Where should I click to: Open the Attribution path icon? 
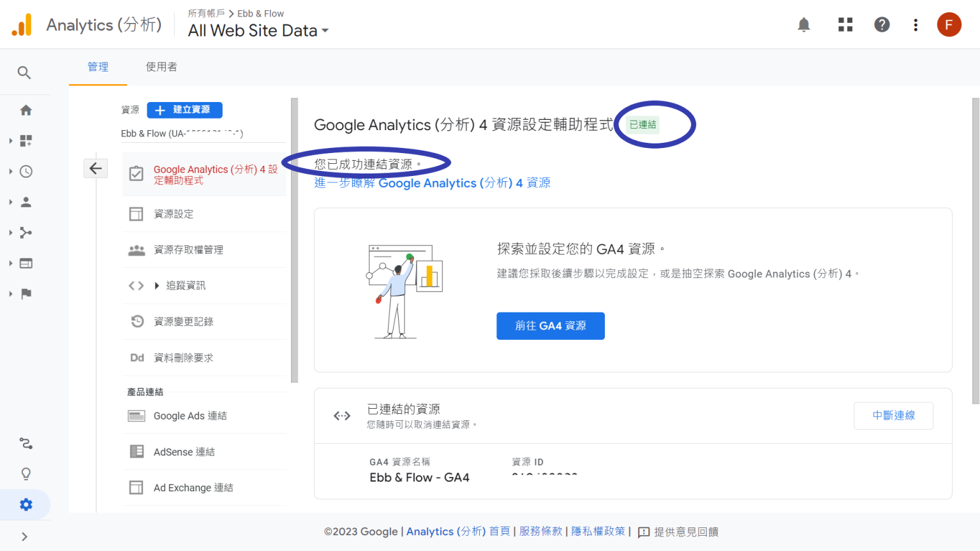point(26,443)
